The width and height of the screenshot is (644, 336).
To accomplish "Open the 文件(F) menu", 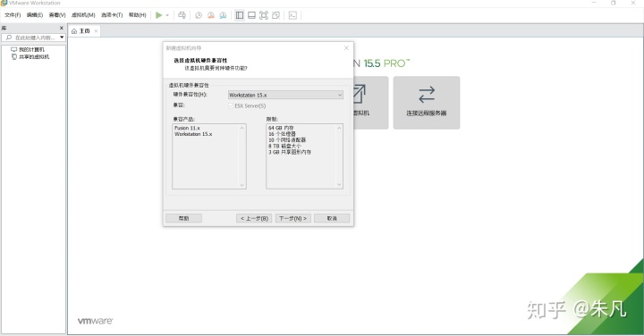I will click(13, 15).
